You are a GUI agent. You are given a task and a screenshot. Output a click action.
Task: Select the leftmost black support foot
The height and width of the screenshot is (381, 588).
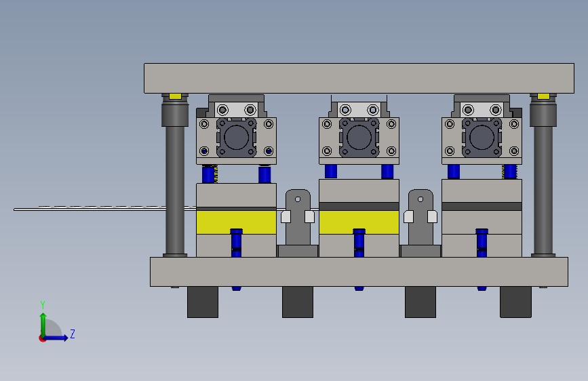pos(203,302)
